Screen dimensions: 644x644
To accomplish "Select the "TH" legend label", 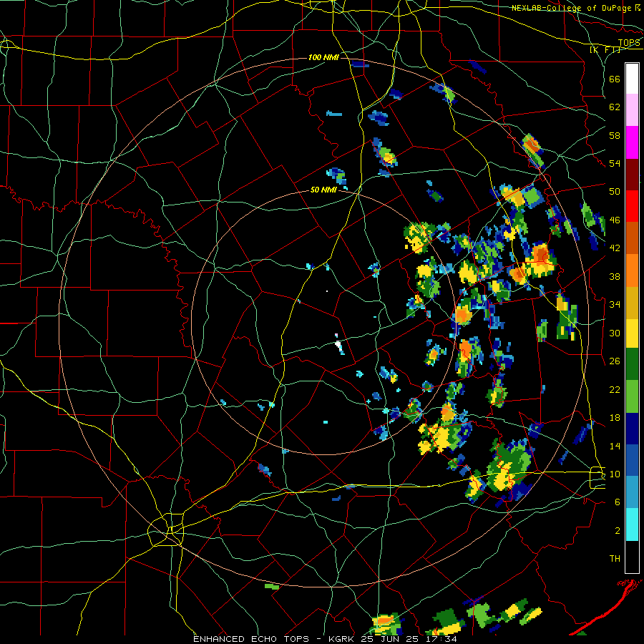I will coord(615,559).
